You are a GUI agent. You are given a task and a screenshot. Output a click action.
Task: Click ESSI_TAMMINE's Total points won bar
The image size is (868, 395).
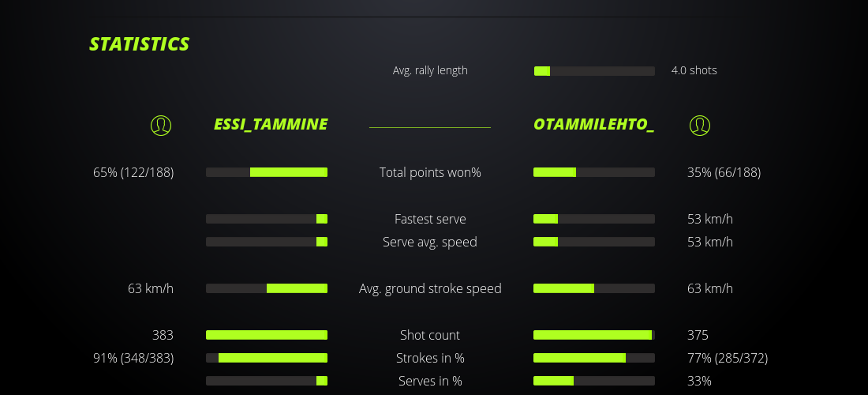tap(267, 172)
